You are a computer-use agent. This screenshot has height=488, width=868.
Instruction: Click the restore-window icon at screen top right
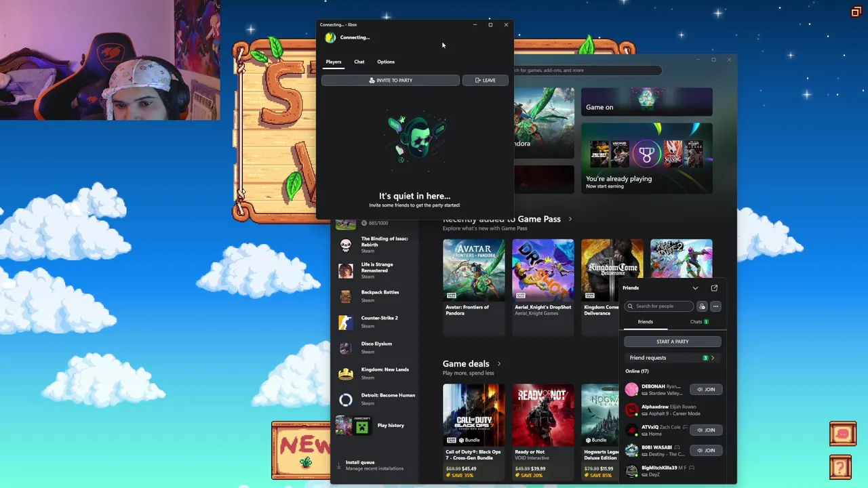coord(856,12)
